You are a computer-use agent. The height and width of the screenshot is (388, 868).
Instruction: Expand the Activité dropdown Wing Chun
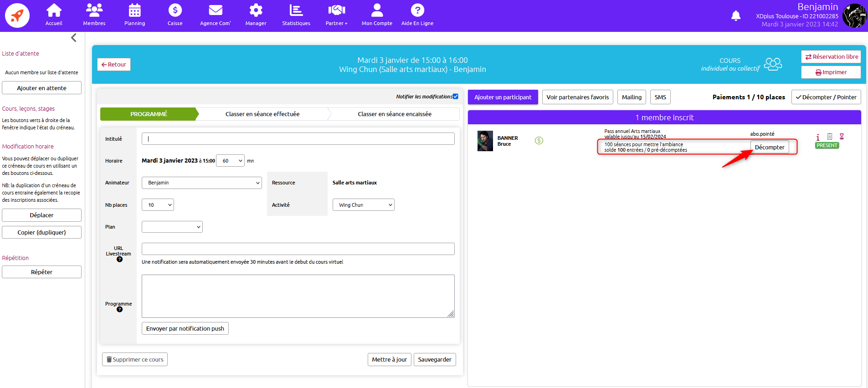[363, 205]
